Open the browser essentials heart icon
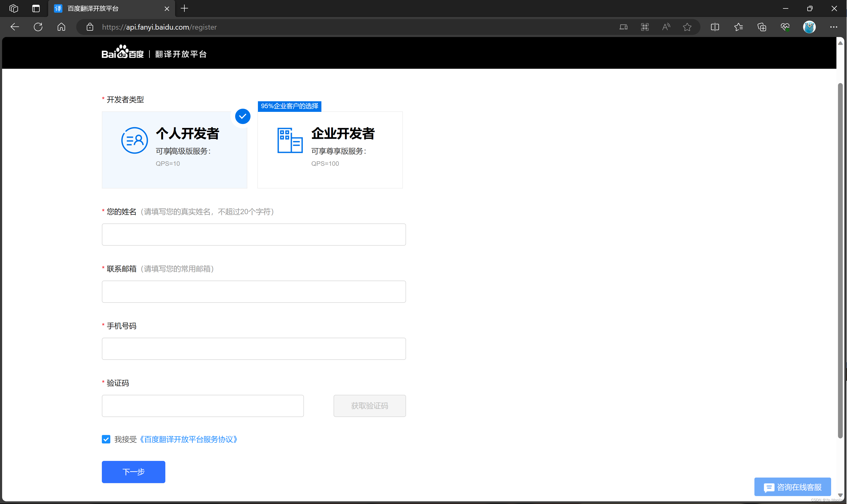The image size is (847, 504). click(x=785, y=27)
